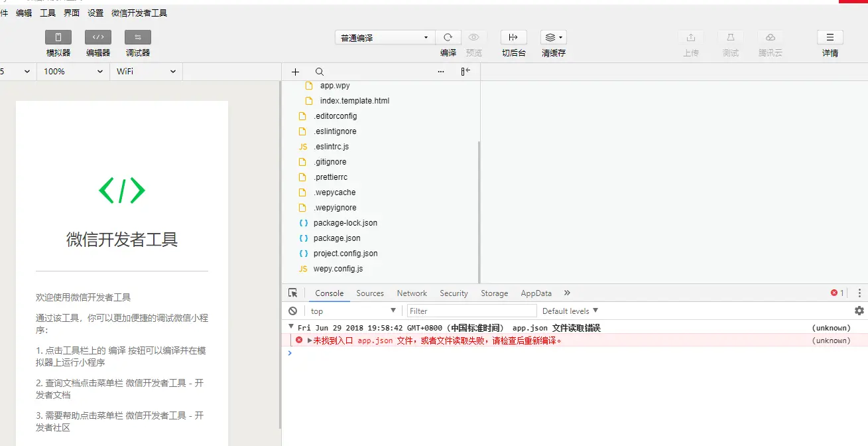Open console settings gear icon
Image resolution: width=868 pixels, height=446 pixels.
859,311
